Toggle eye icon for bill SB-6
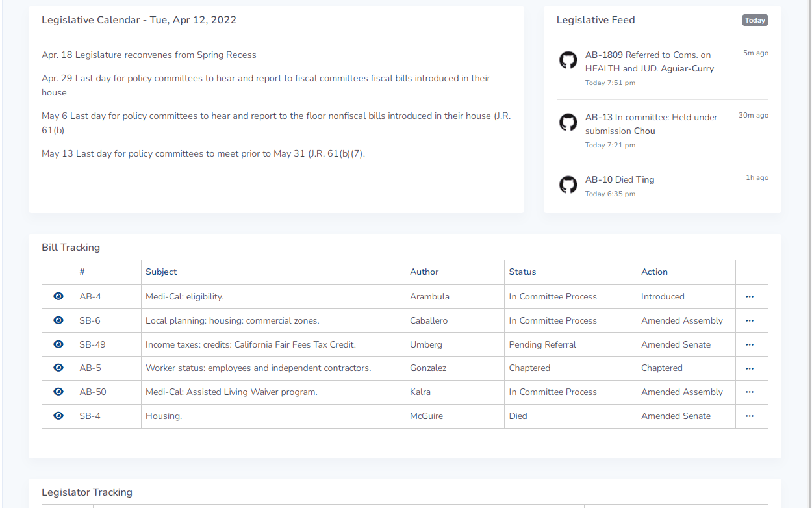The image size is (812, 508). click(x=58, y=320)
